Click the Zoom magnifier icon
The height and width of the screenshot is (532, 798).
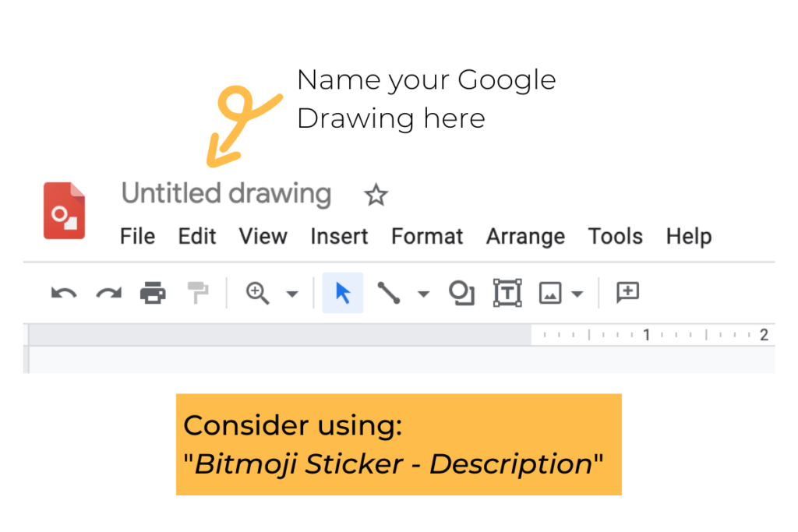tap(257, 293)
